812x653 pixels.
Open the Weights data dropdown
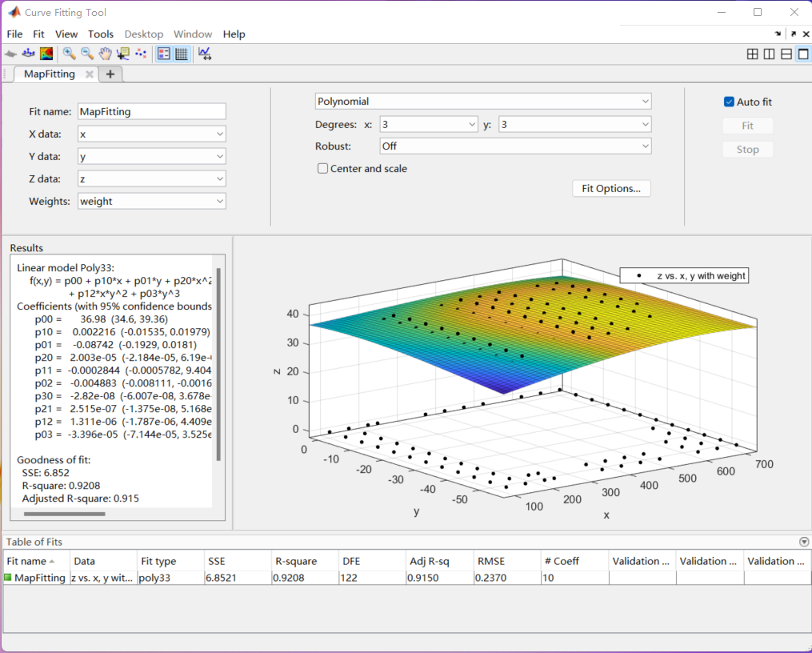tap(152, 202)
